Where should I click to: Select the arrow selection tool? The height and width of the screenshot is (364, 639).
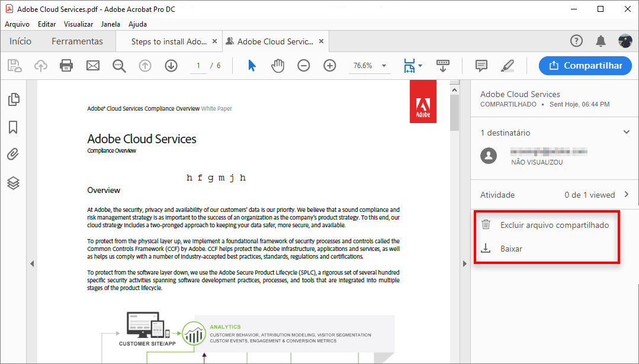(252, 66)
